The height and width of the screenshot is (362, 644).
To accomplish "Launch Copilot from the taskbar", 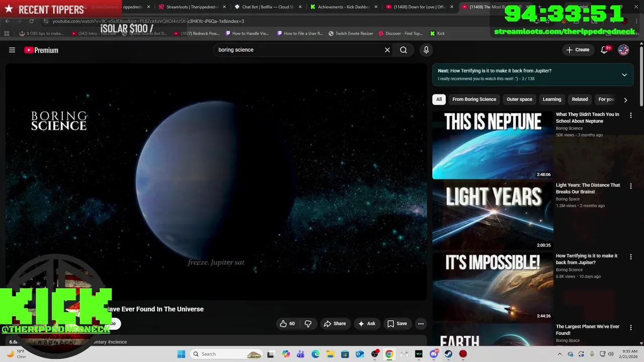I will point(286,354).
